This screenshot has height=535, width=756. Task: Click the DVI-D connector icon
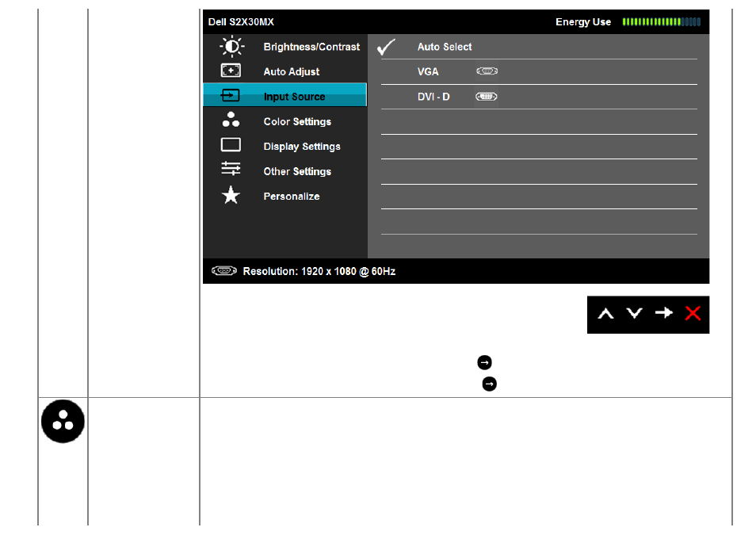[487, 97]
